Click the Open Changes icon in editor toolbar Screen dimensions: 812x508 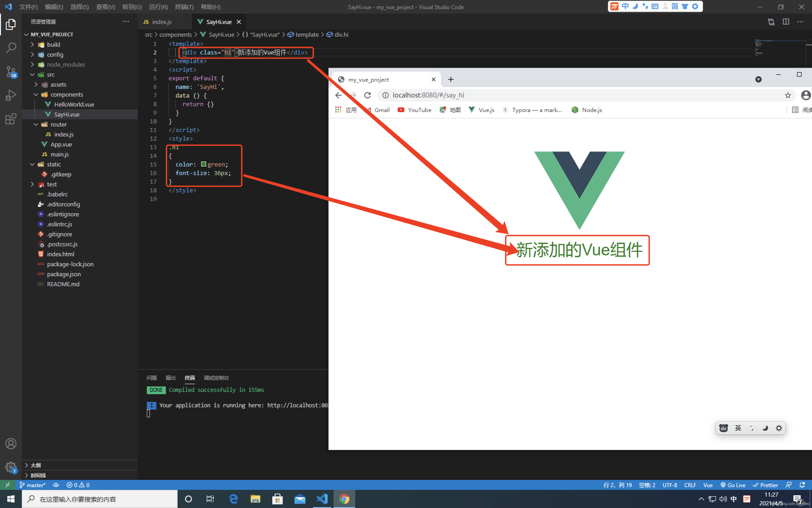pos(771,22)
